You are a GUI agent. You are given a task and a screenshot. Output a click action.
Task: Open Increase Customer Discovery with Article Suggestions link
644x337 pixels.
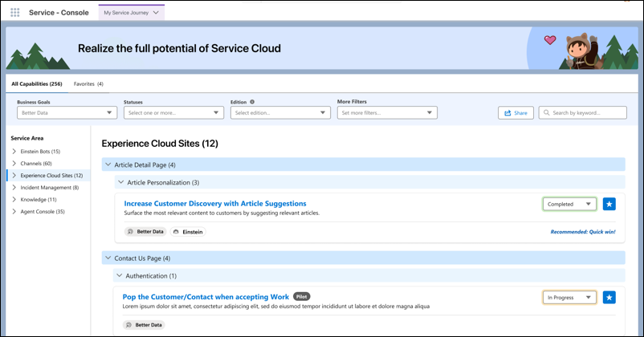point(214,203)
